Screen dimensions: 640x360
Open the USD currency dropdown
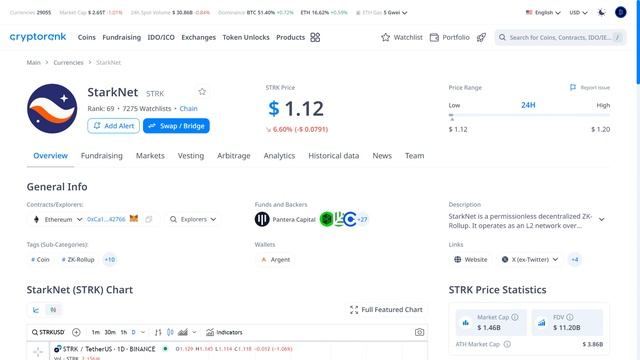click(578, 13)
